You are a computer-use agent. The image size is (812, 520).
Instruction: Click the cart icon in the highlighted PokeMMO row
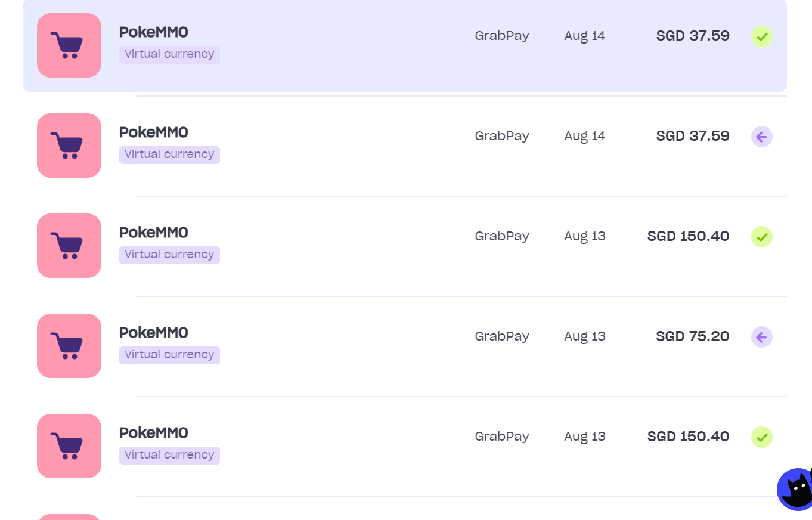pyautogui.click(x=69, y=45)
